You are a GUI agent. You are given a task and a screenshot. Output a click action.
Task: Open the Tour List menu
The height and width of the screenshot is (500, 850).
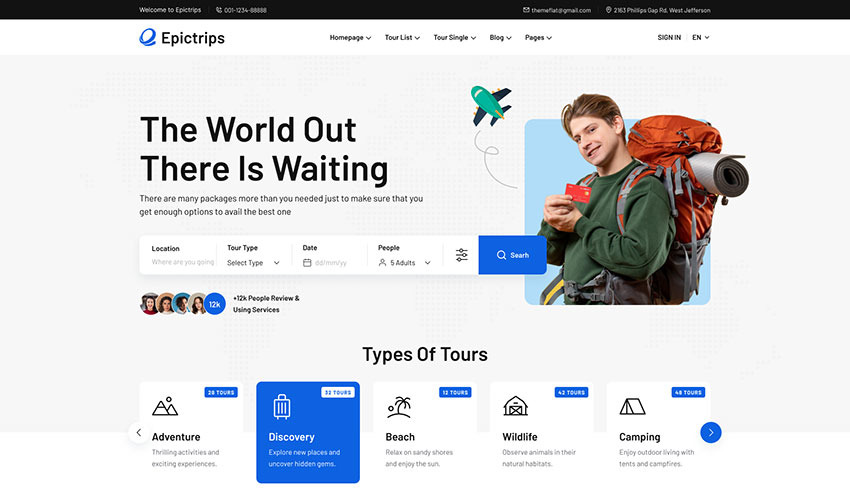pos(402,38)
